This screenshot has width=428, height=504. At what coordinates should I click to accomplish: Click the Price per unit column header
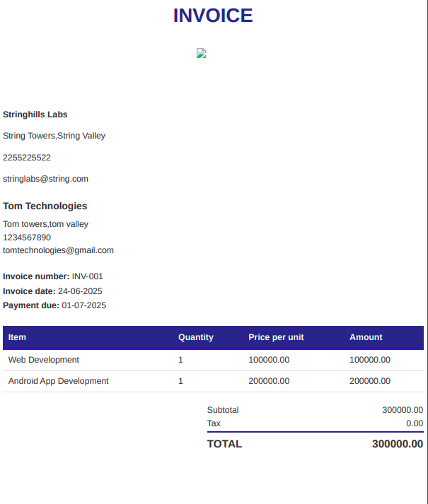(x=276, y=337)
